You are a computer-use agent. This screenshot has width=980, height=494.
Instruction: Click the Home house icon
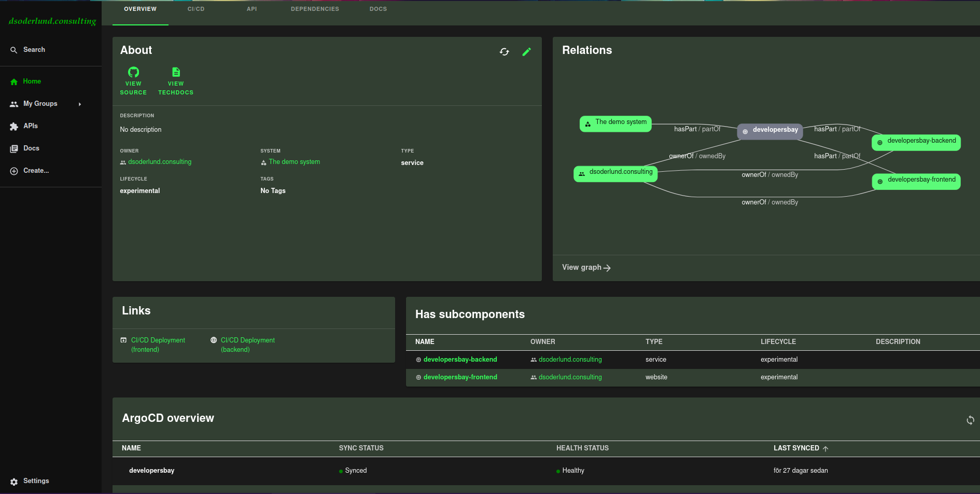click(x=14, y=81)
